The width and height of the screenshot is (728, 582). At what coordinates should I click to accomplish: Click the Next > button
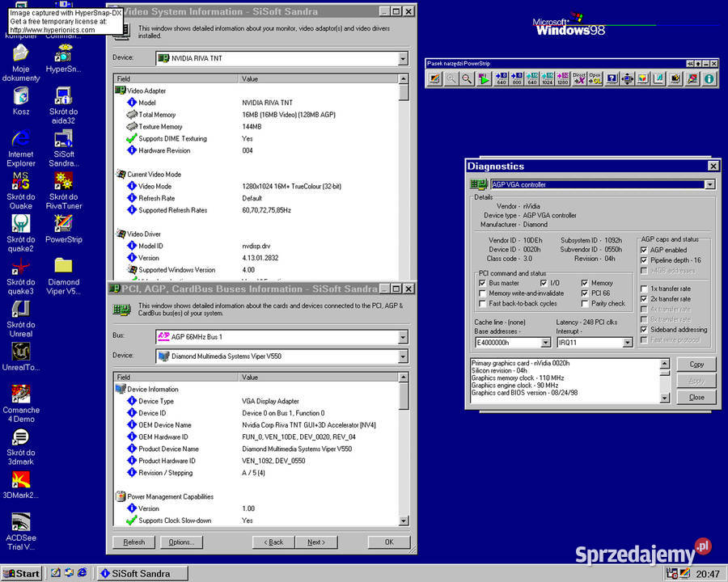click(316, 542)
